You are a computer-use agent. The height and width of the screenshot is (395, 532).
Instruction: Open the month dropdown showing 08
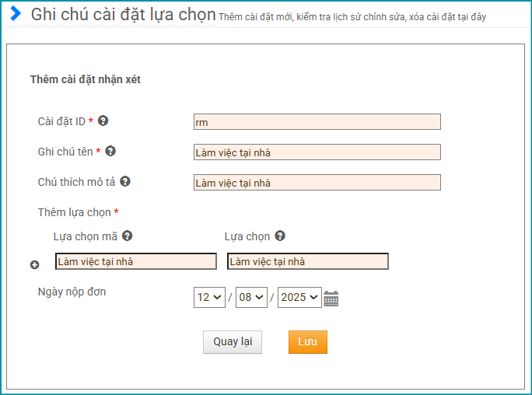click(251, 297)
